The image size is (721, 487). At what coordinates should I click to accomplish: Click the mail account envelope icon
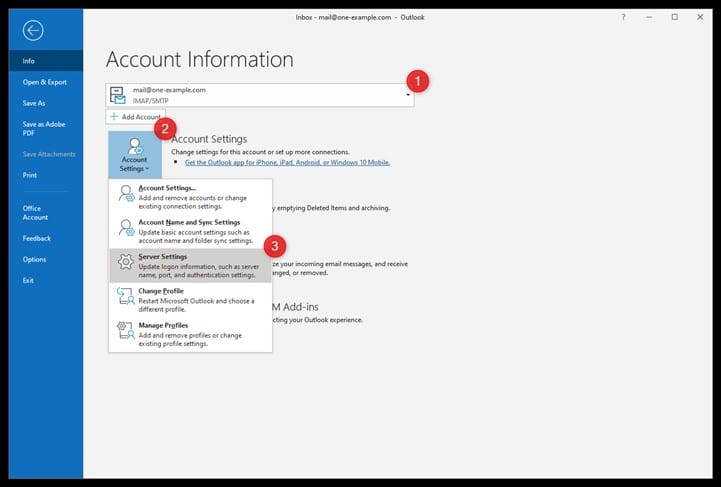118,95
